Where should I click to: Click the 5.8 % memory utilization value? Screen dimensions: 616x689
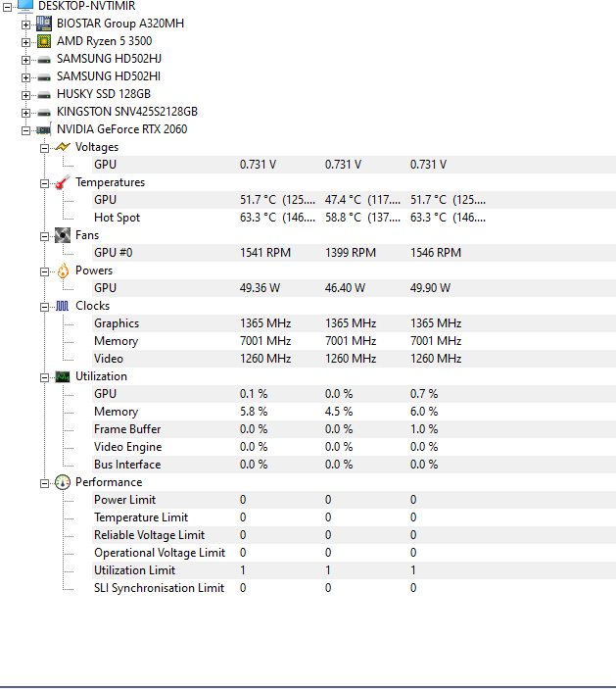pos(254,412)
